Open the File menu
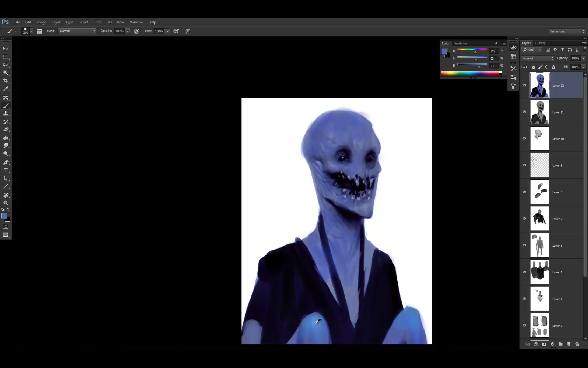This screenshot has width=588, height=368. (x=17, y=22)
